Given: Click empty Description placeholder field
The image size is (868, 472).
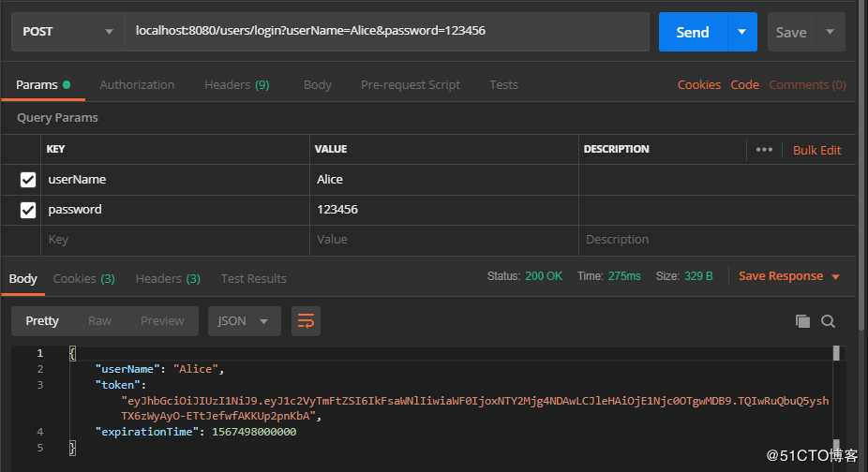Looking at the screenshot, I should pos(717,240).
